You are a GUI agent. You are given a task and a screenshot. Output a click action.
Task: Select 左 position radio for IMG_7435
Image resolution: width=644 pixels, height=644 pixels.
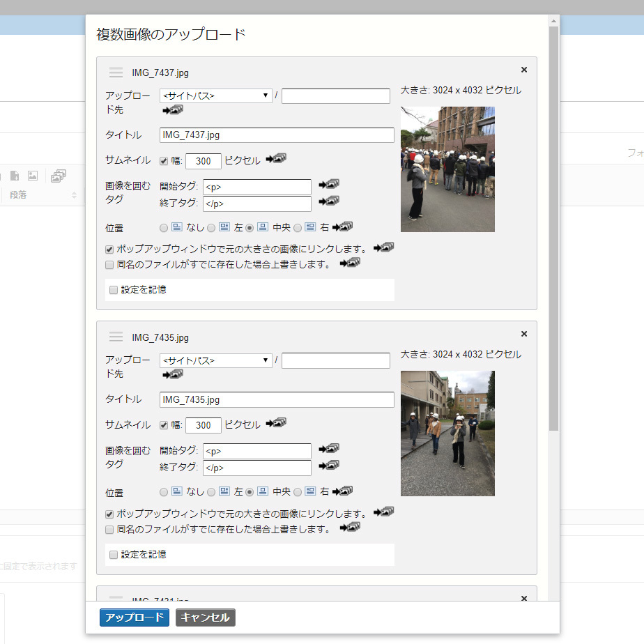211,492
